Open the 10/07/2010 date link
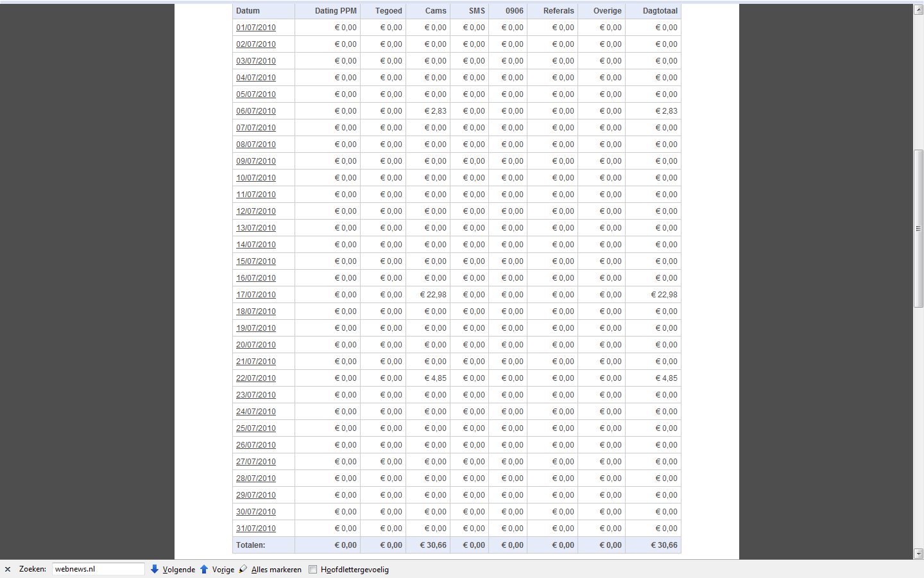This screenshot has height=578, width=924. [256, 178]
